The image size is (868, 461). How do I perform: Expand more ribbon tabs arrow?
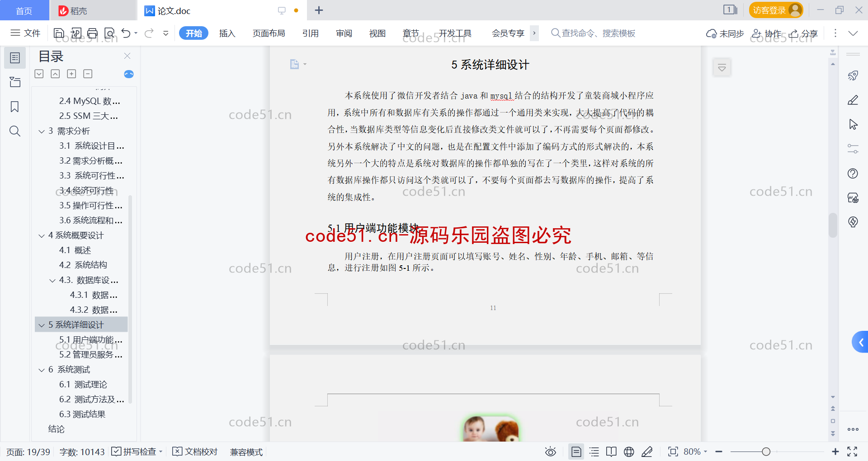pyautogui.click(x=534, y=33)
